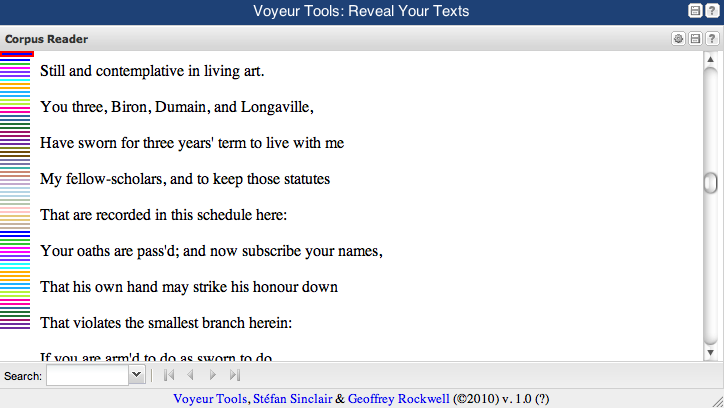Click the window resize grip corner
The image size is (724, 408).
pos(718,402)
